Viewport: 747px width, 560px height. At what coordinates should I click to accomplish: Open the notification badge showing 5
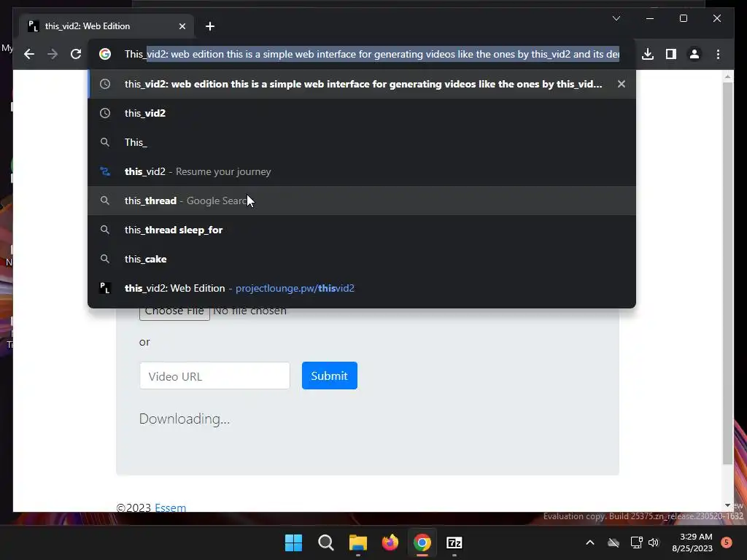(x=727, y=542)
